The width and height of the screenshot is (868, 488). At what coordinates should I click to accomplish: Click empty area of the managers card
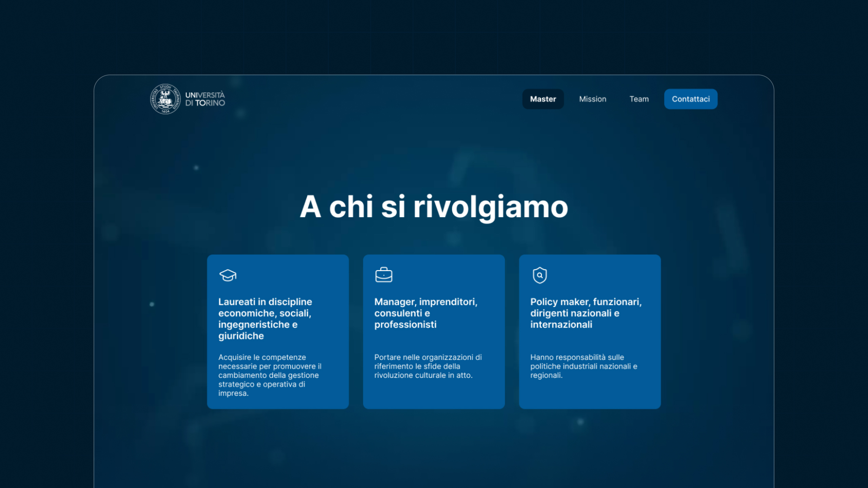coord(454,395)
